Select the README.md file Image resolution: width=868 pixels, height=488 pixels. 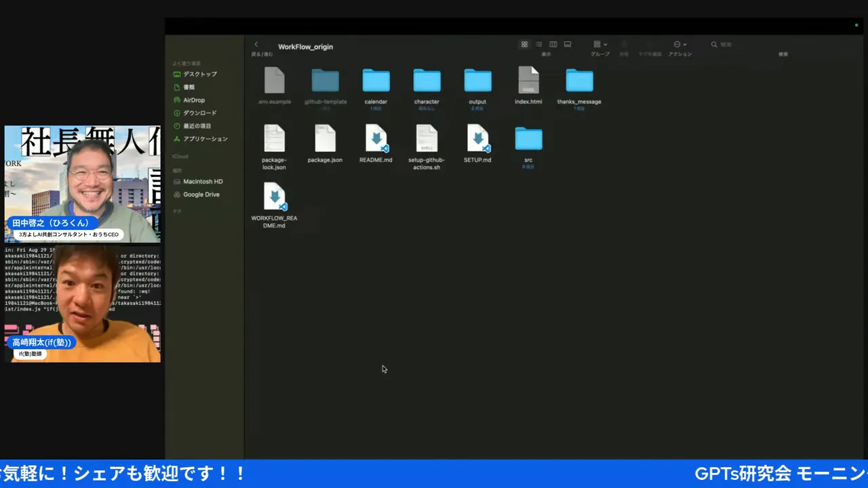tap(376, 138)
